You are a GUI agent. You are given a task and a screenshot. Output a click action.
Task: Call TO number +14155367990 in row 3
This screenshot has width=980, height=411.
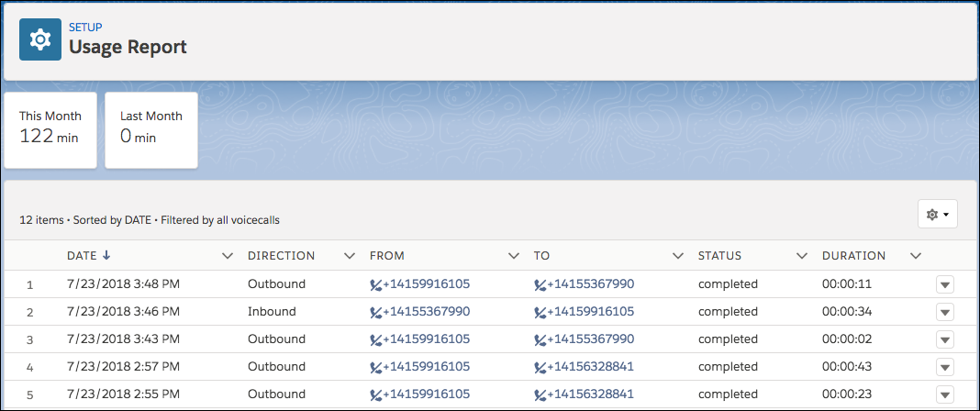[x=591, y=339]
